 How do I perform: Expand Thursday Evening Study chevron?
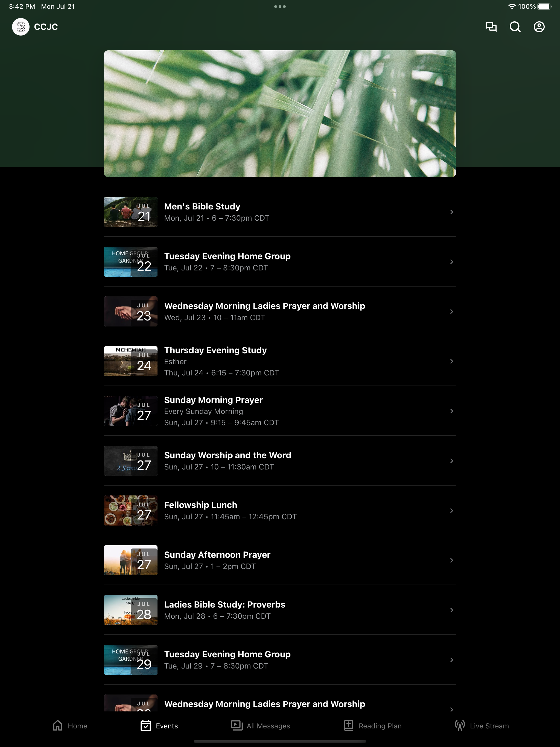point(451,361)
